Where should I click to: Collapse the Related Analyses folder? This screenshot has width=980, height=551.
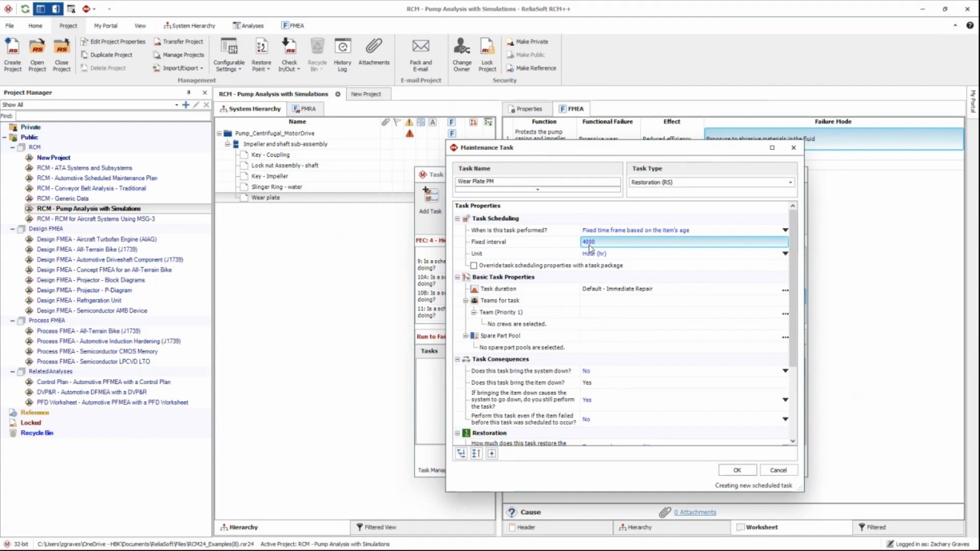coord(13,372)
